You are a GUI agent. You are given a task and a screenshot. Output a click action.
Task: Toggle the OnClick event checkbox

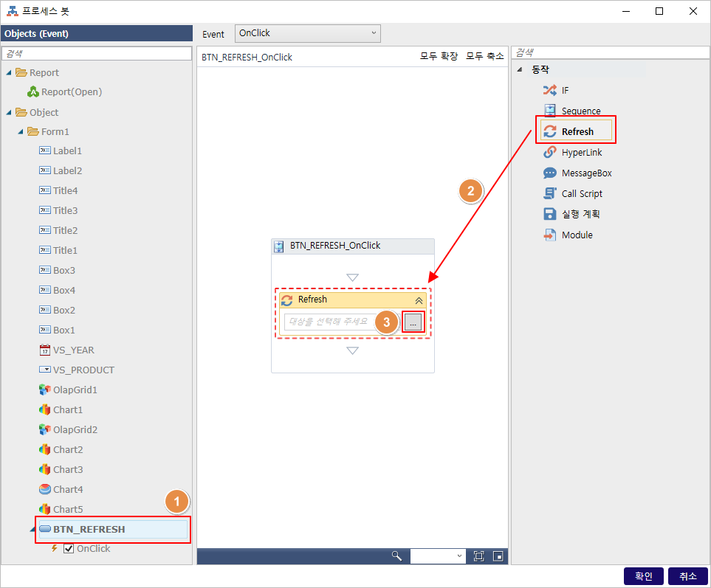tap(69, 549)
